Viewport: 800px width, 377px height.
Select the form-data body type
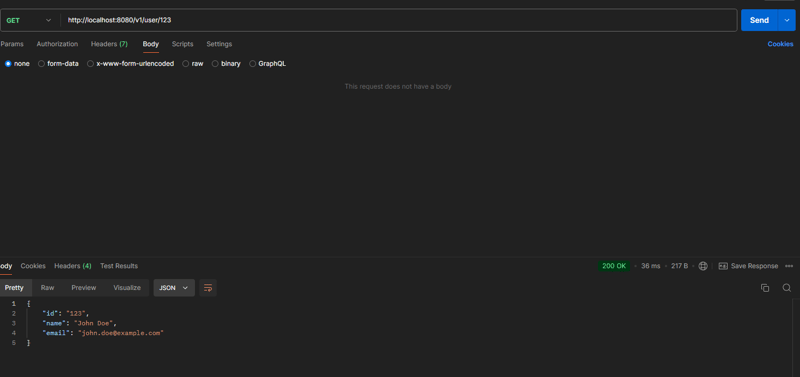tap(58, 64)
